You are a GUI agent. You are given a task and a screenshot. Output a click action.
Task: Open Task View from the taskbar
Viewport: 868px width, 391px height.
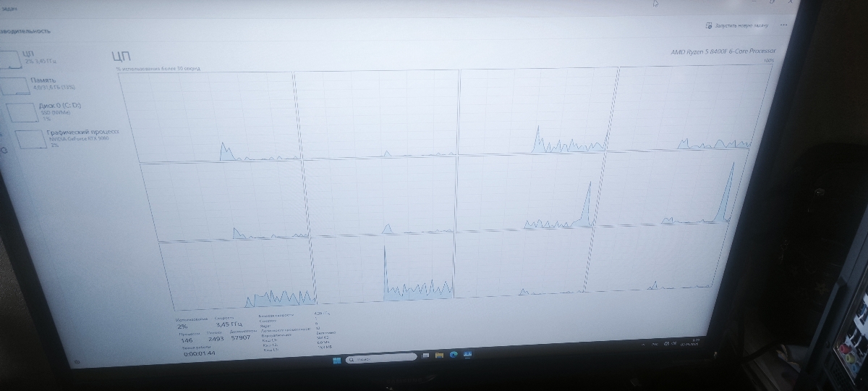coord(425,356)
